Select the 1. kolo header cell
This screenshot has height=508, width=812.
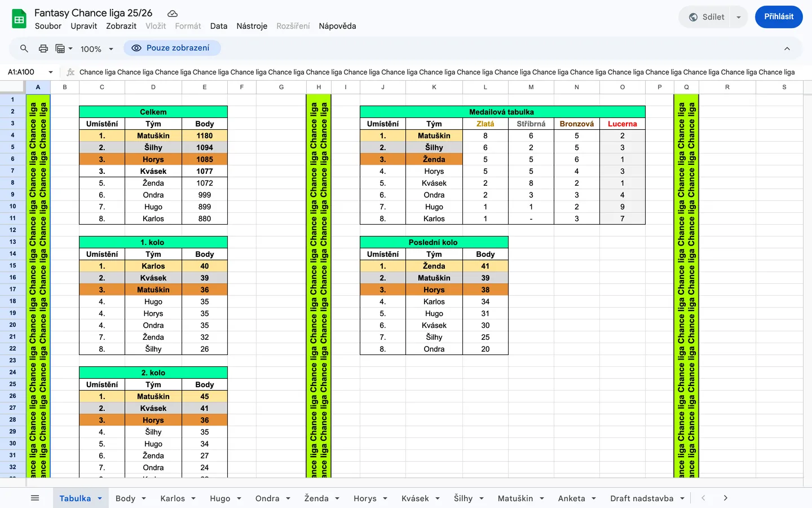point(153,242)
